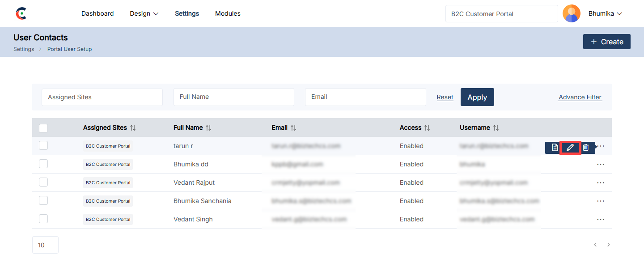The image size is (644, 263).
Task: Select the Vedant Singh row checkbox
Action: [x=43, y=219]
